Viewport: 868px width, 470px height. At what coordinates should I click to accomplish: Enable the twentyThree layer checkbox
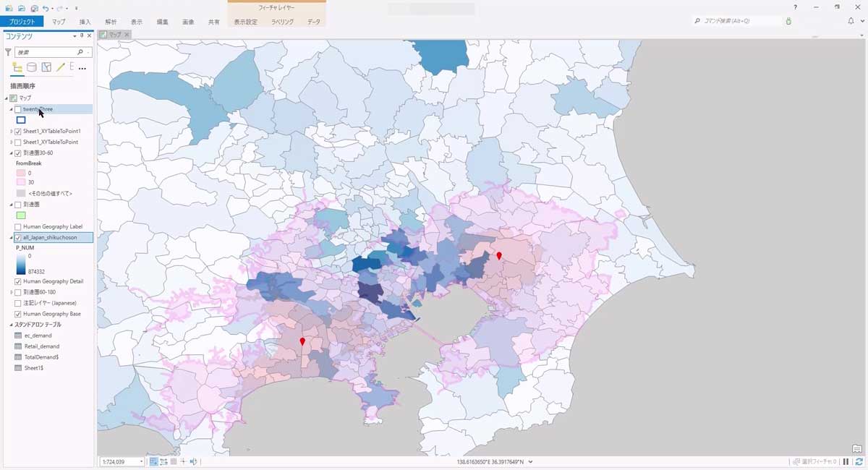18,109
